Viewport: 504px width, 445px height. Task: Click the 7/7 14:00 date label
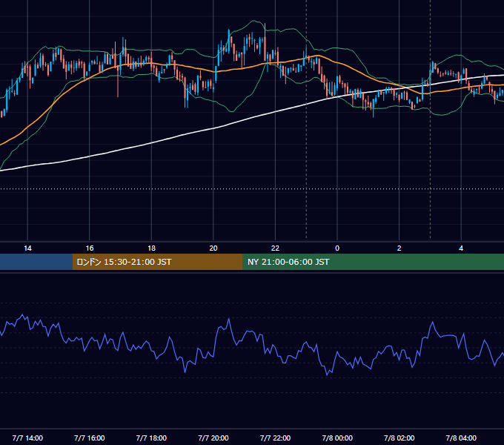pyautogui.click(x=27, y=438)
